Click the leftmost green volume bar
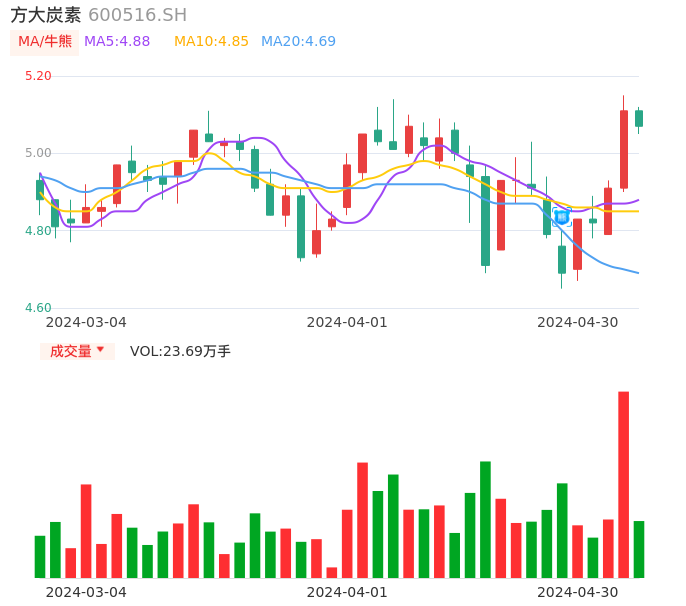The image size is (686, 606). click(x=40, y=556)
